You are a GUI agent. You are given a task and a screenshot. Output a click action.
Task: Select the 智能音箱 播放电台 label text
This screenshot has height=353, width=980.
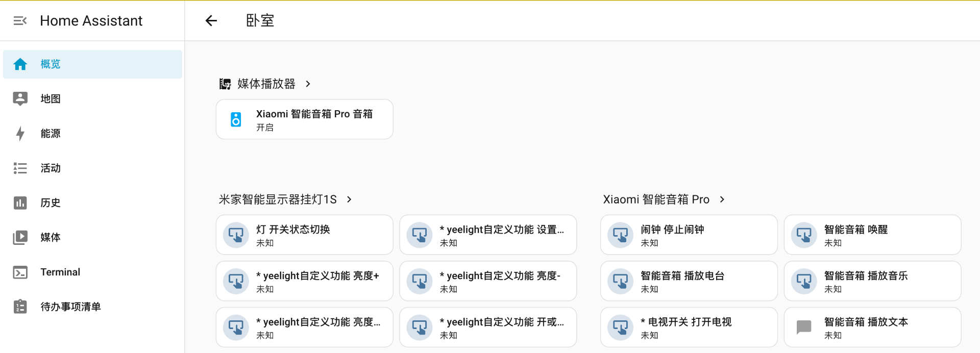click(x=682, y=276)
